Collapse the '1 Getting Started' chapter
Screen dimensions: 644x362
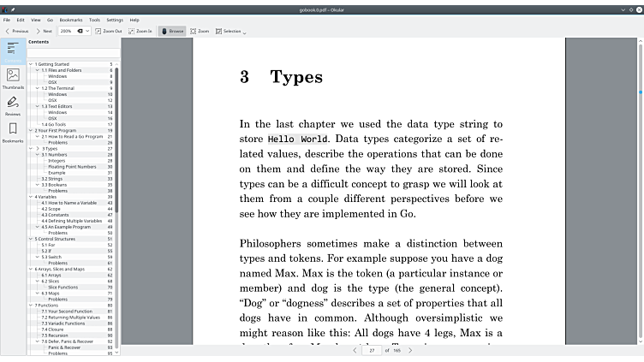coord(31,64)
